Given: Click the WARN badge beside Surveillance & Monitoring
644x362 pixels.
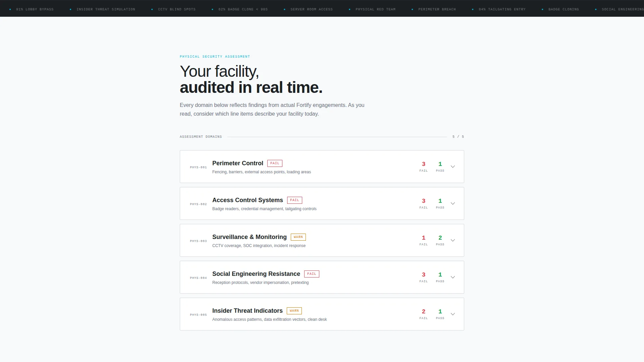Looking at the screenshot, I should [x=298, y=237].
